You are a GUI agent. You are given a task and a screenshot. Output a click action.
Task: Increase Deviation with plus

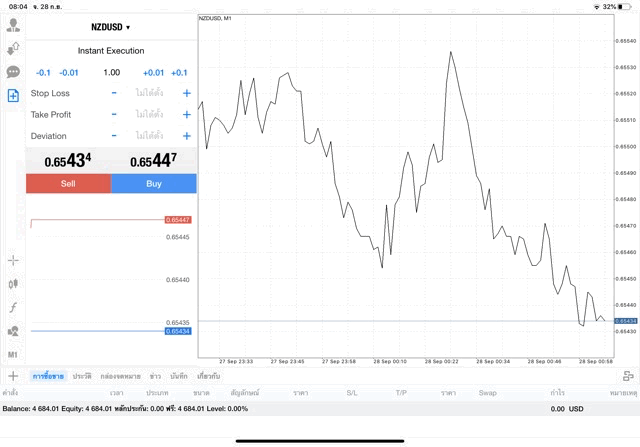pyautogui.click(x=186, y=136)
